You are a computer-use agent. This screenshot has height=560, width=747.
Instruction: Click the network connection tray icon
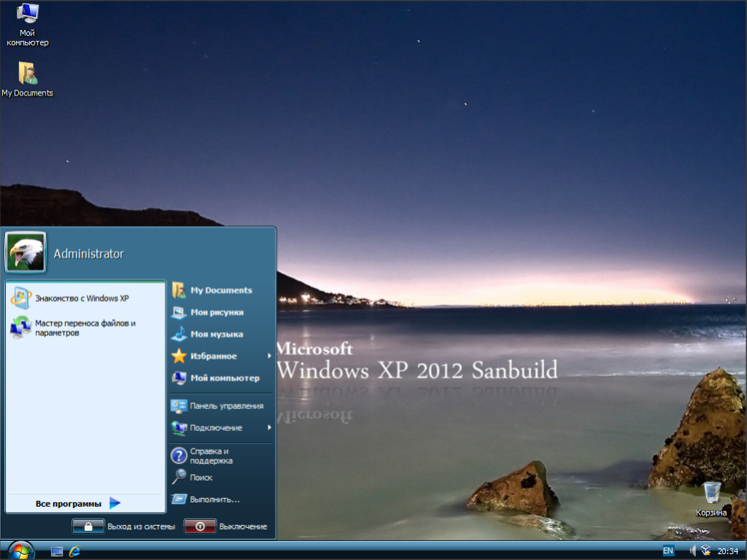pyautogui.click(x=706, y=551)
